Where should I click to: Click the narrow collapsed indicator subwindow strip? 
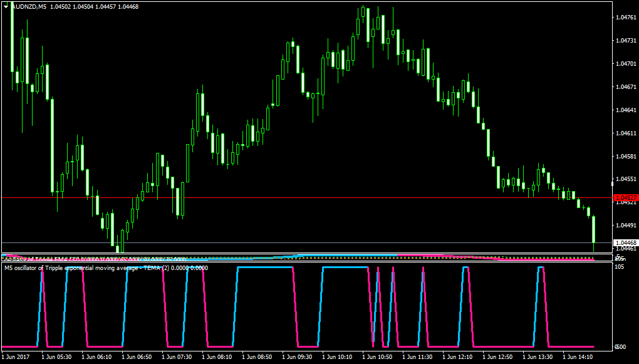(306, 257)
